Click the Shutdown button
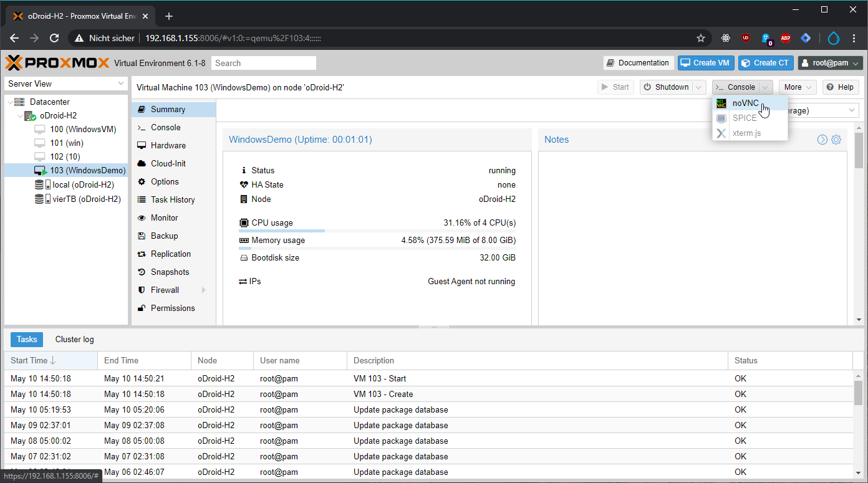 coord(666,87)
